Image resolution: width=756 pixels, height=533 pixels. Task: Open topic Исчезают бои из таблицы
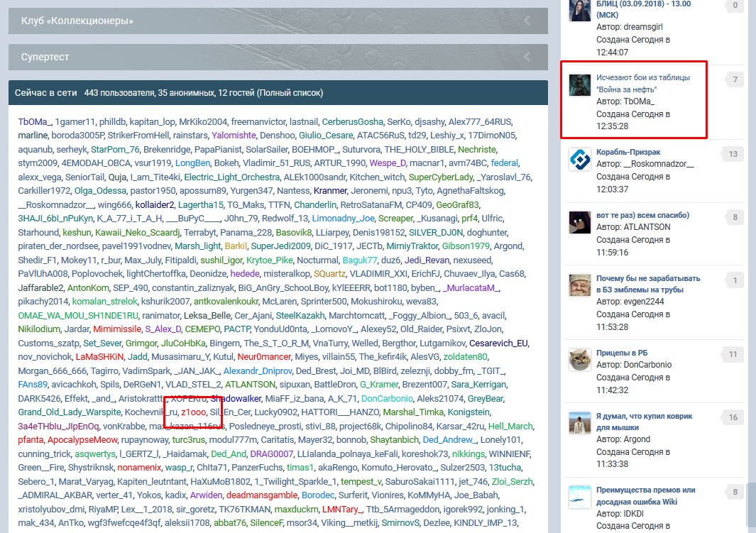click(642, 83)
